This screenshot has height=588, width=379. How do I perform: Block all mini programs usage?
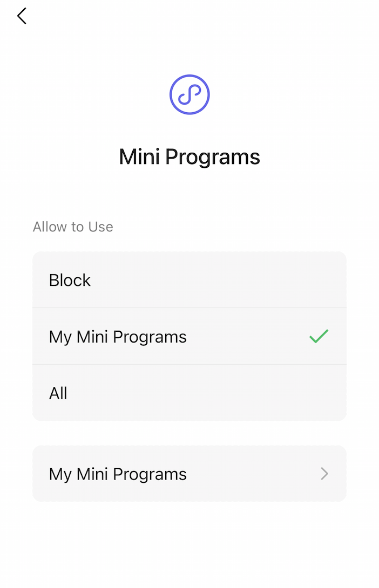pyautogui.click(x=189, y=280)
